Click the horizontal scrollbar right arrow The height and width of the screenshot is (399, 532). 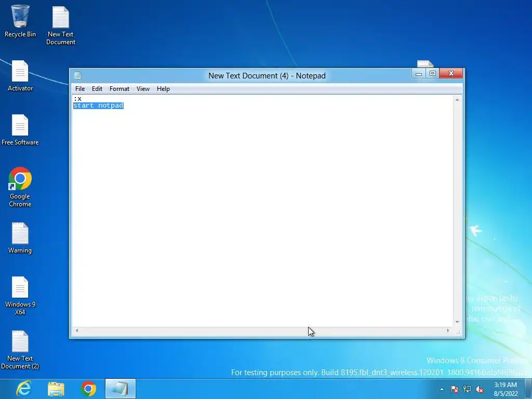tap(448, 330)
